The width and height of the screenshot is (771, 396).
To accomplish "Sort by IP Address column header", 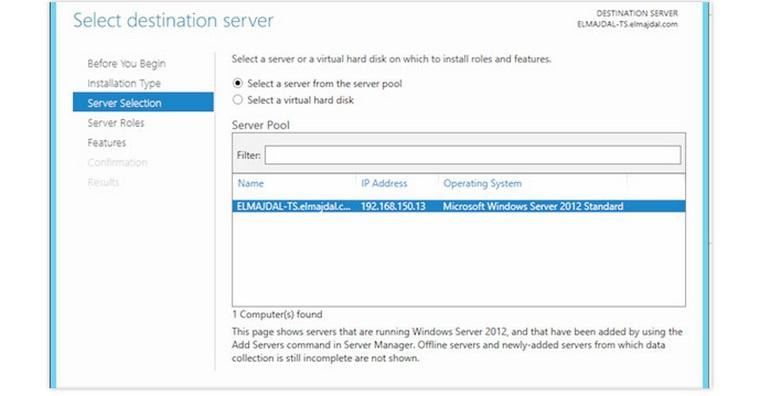I will coord(384,183).
